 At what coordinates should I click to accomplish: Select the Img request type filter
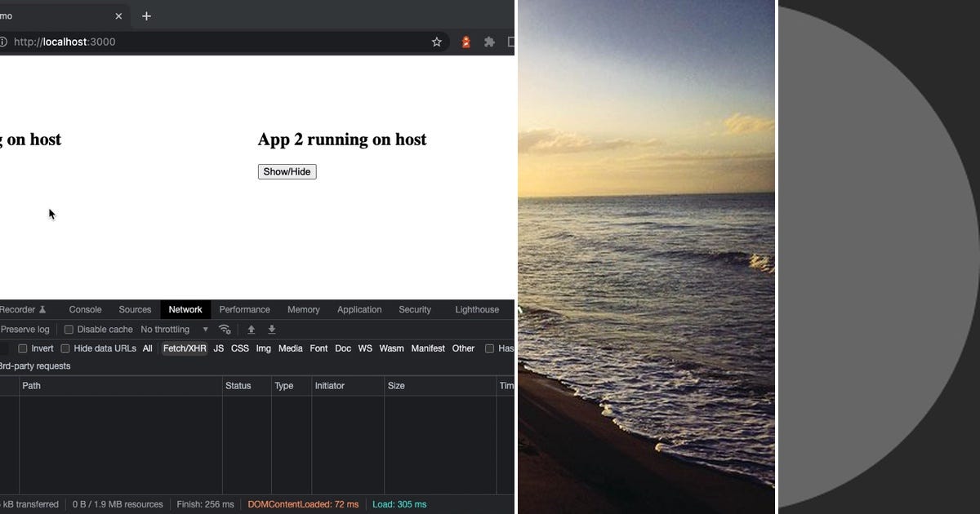(263, 348)
